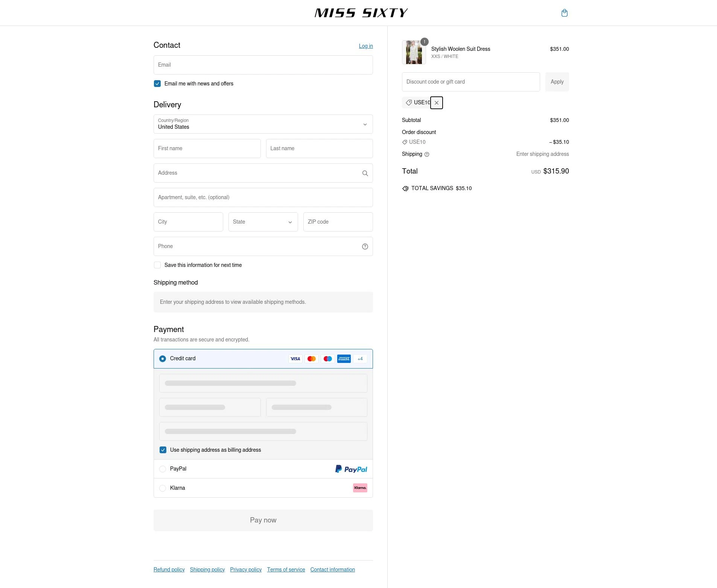This screenshot has width=717, height=588.
Task: Focus the First name field
Action: coord(207,149)
